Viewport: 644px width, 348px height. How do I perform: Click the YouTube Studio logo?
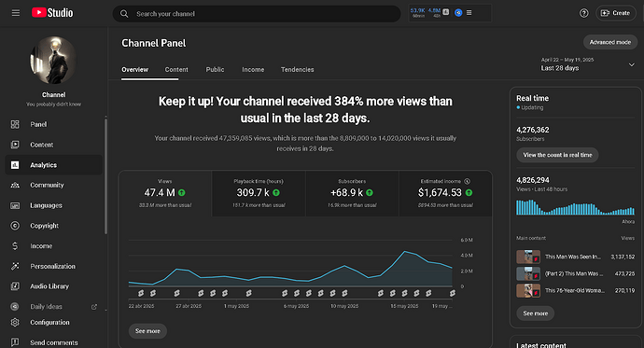pos(52,13)
